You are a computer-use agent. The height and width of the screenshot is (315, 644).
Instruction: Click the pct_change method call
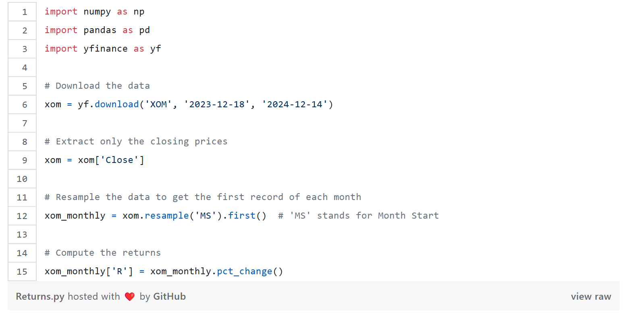click(244, 271)
